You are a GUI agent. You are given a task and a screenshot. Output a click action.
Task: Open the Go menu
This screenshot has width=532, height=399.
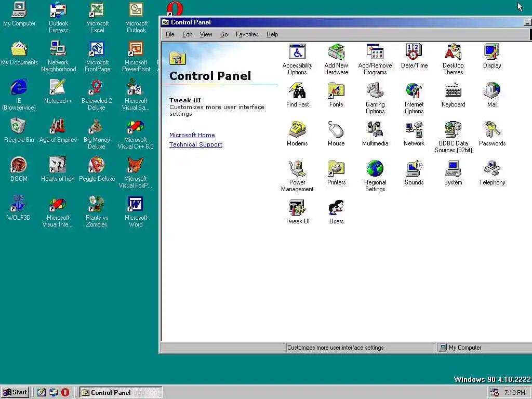pos(224,34)
